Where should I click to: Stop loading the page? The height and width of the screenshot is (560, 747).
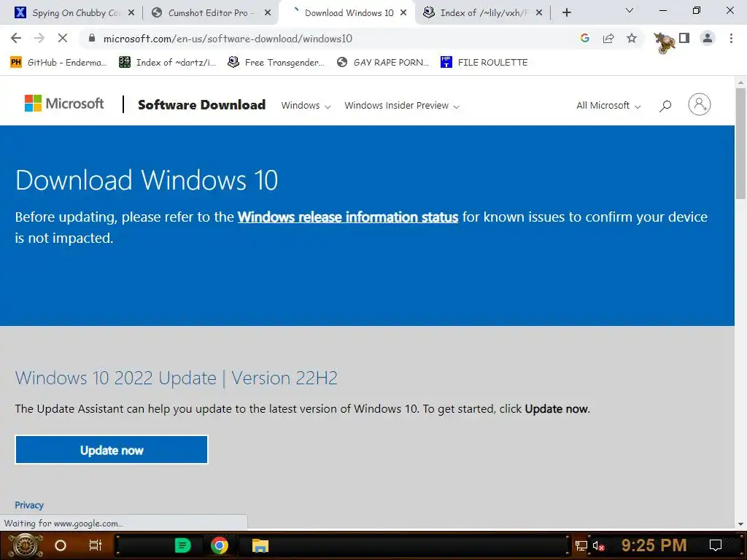[x=63, y=39]
